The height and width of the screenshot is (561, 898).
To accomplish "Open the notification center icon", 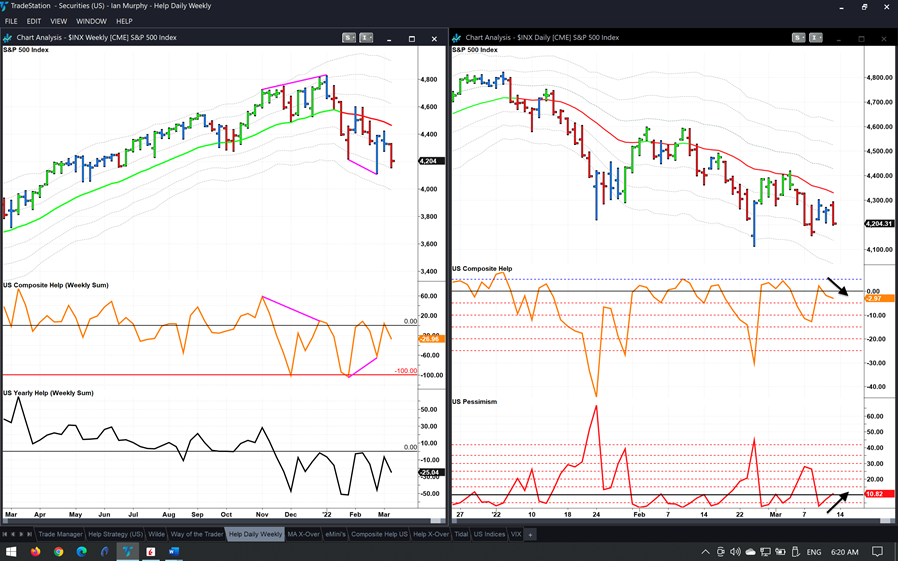I will (x=877, y=551).
